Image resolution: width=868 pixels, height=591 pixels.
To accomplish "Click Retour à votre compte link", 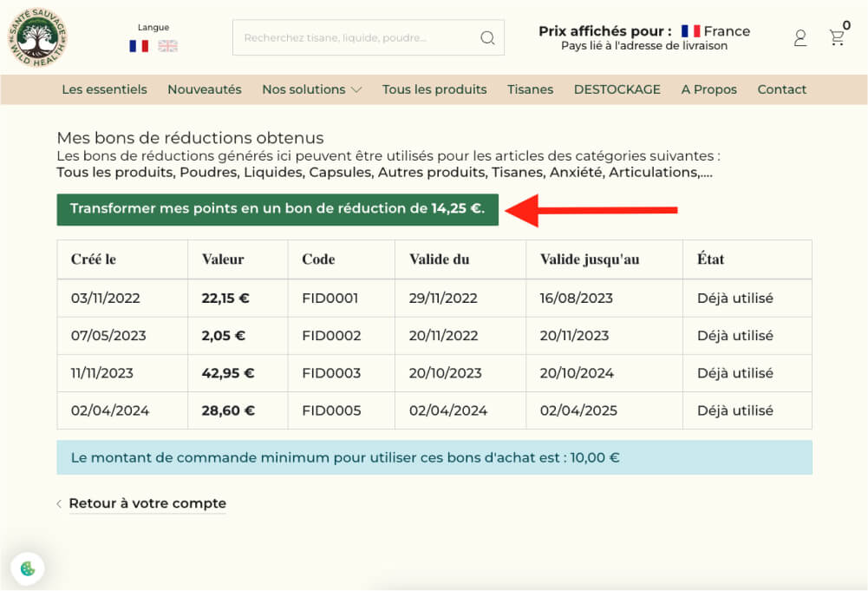I will click(x=147, y=503).
